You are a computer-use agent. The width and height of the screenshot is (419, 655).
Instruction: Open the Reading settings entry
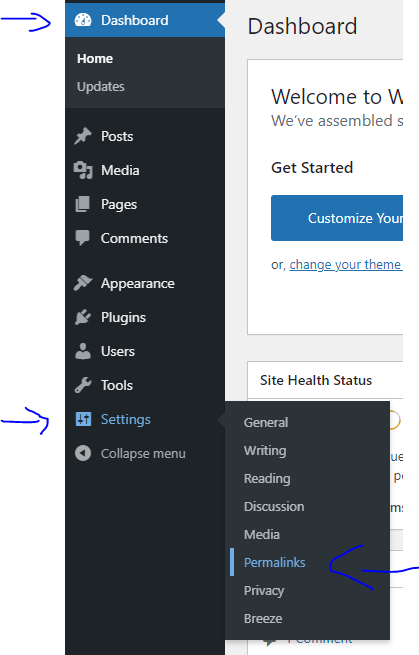[267, 478]
